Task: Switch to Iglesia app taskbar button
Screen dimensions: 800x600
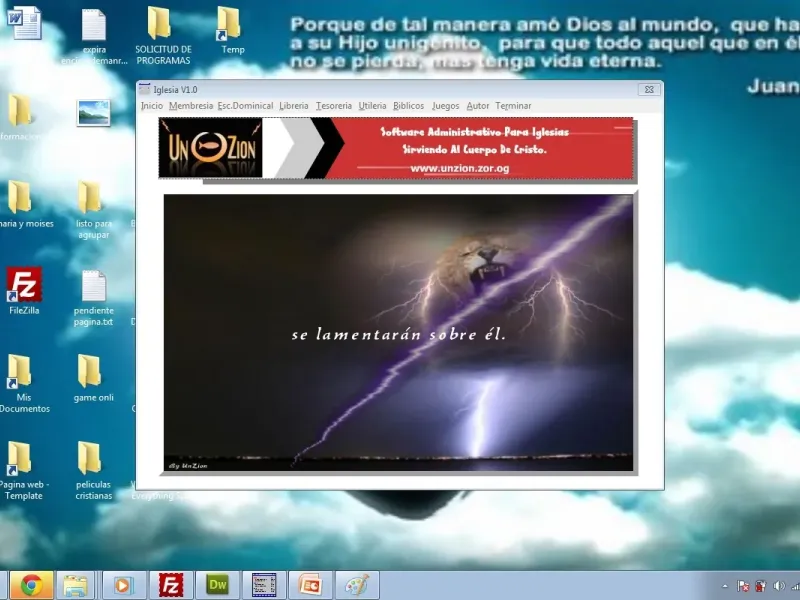Action: [264, 585]
